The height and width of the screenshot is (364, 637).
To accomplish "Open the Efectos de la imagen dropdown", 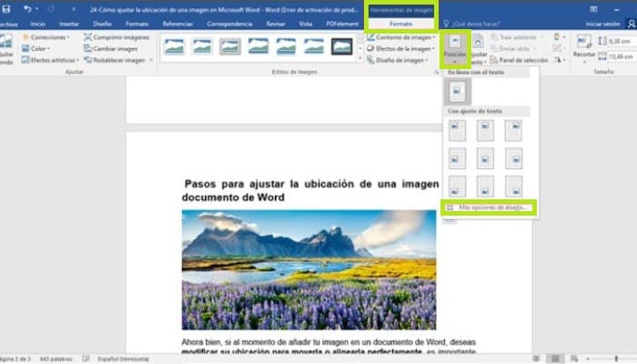I will point(401,49).
